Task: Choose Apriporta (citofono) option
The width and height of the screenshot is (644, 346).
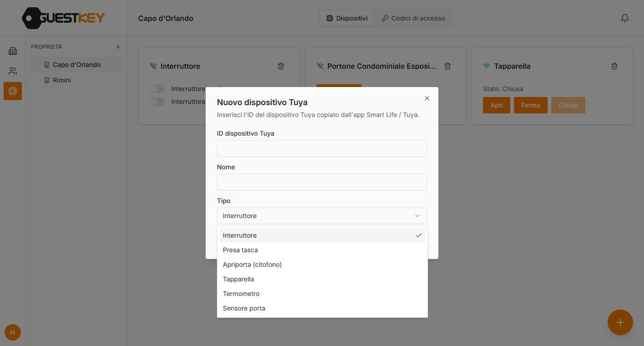Action: point(322,265)
